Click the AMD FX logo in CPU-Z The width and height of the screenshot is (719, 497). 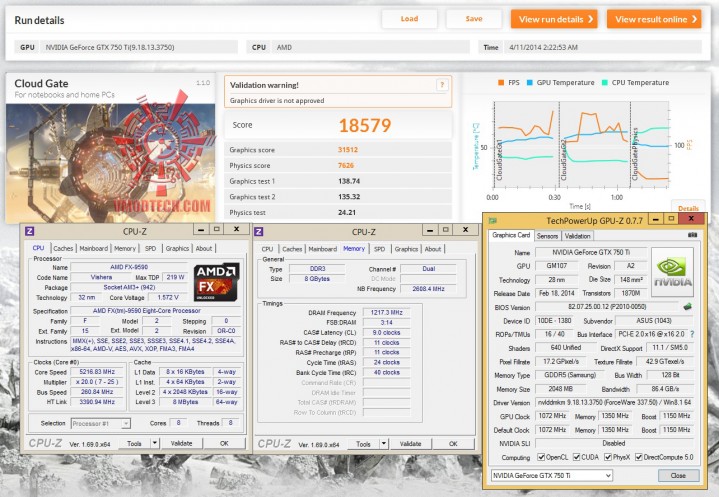pos(216,282)
